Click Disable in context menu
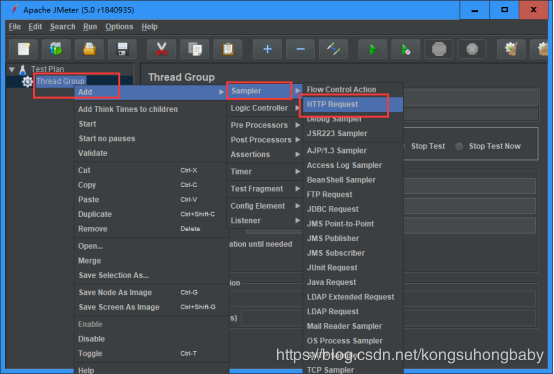This screenshot has height=374, width=554. click(x=151, y=339)
